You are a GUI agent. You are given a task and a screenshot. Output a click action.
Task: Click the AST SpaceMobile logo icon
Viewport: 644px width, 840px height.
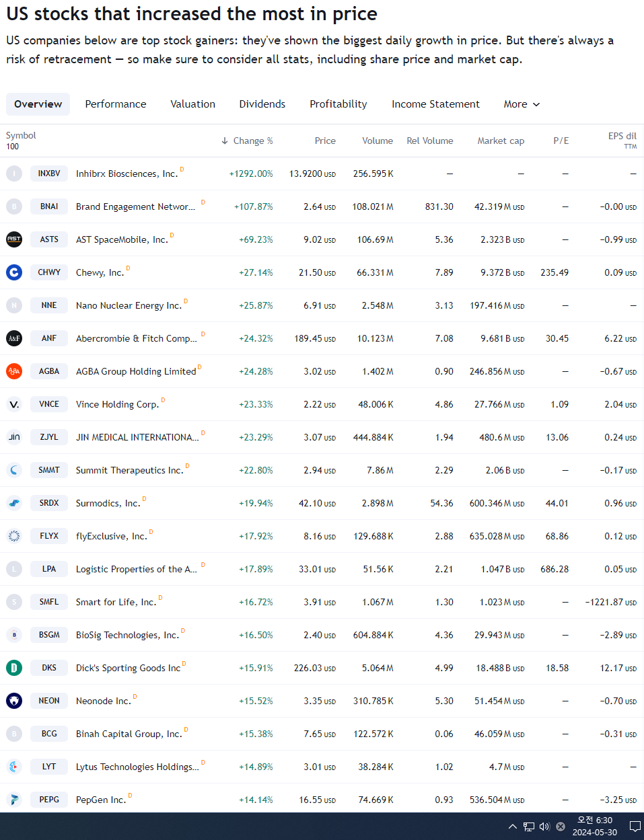(14, 239)
